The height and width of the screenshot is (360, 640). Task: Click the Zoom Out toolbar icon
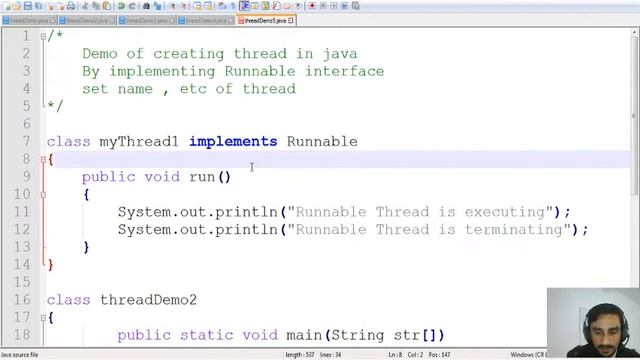point(184,6)
